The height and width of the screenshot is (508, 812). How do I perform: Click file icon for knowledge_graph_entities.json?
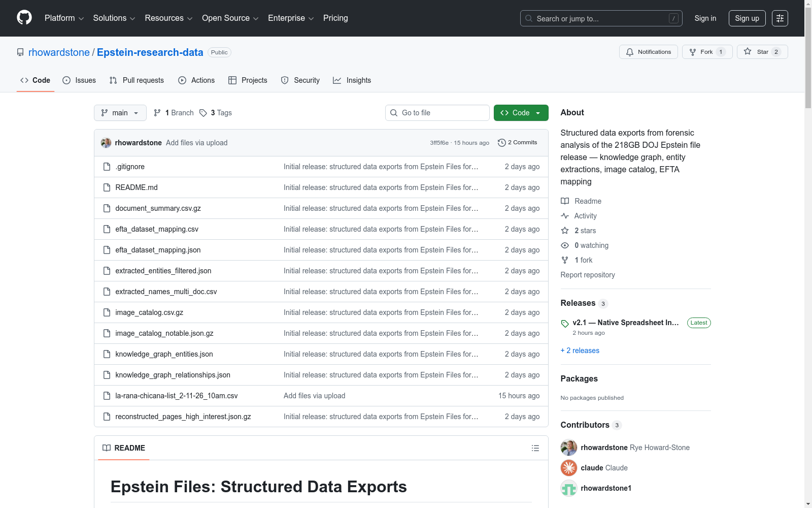click(x=107, y=354)
